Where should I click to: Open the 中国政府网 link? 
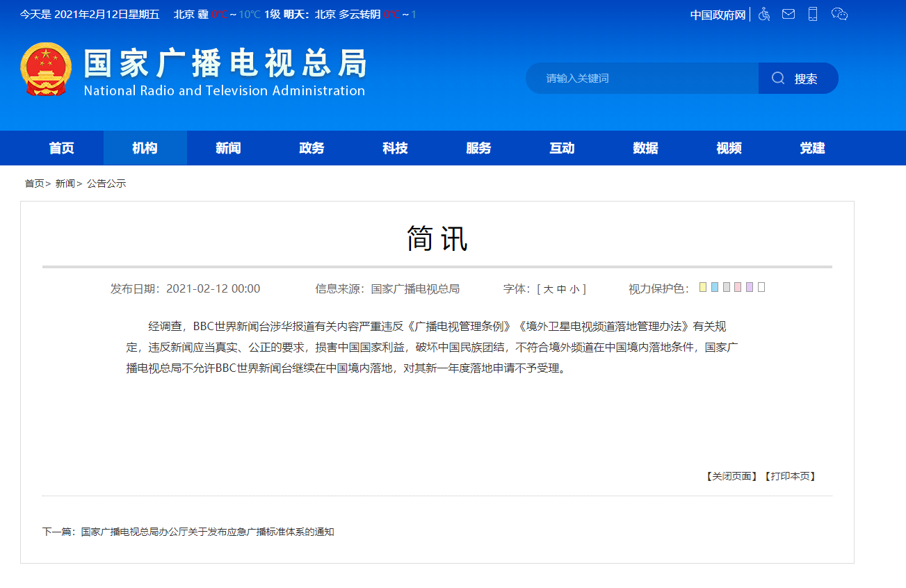[x=718, y=15]
